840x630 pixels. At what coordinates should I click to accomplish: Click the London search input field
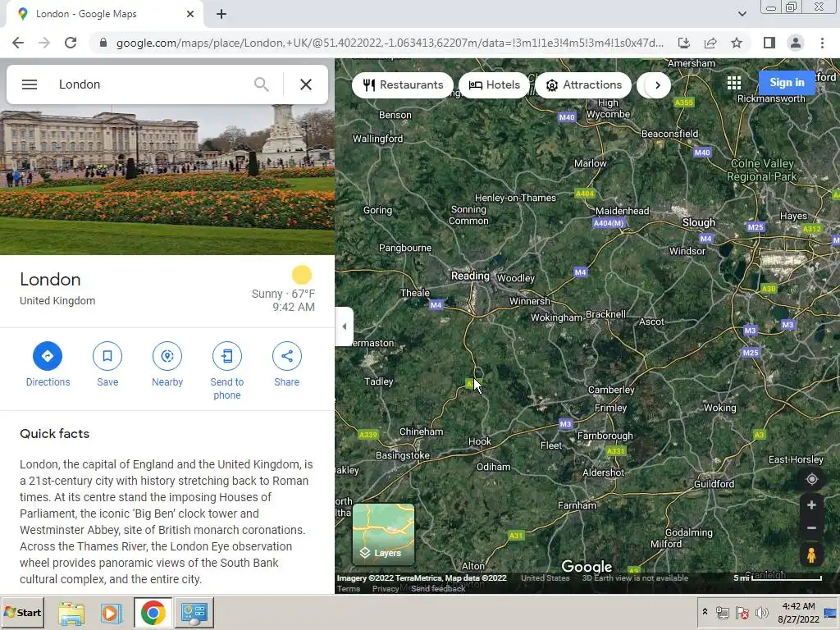tap(150, 84)
